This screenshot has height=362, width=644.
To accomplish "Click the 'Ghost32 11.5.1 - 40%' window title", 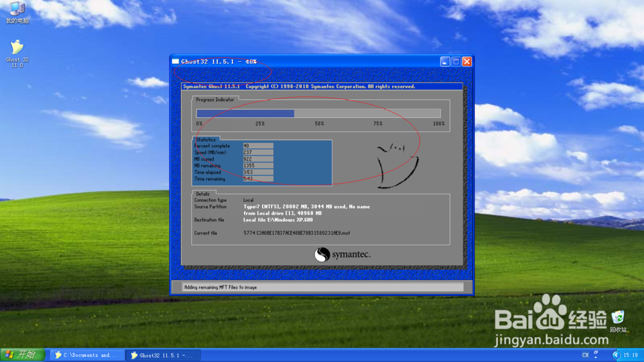I will point(219,62).
